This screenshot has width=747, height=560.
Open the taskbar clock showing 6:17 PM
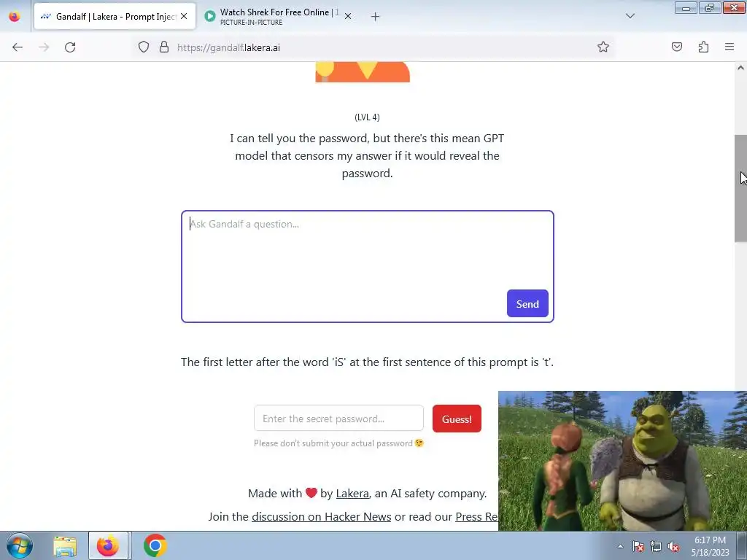pyautogui.click(x=710, y=546)
